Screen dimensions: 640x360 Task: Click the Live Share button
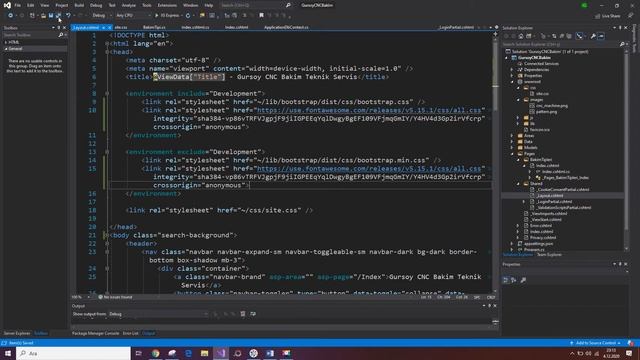pyautogui.click(x=607, y=16)
